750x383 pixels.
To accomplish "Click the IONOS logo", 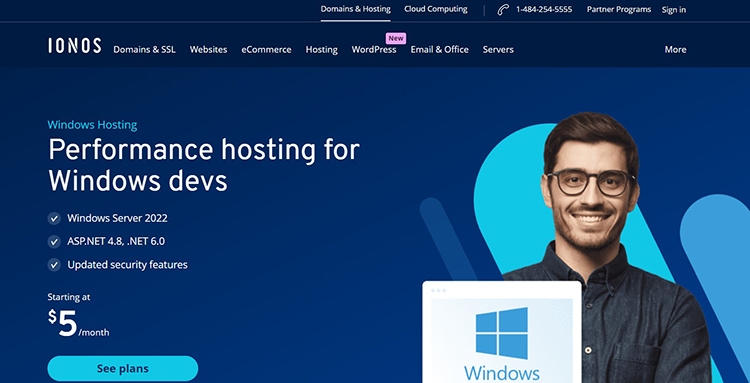I will click(74, 46).
